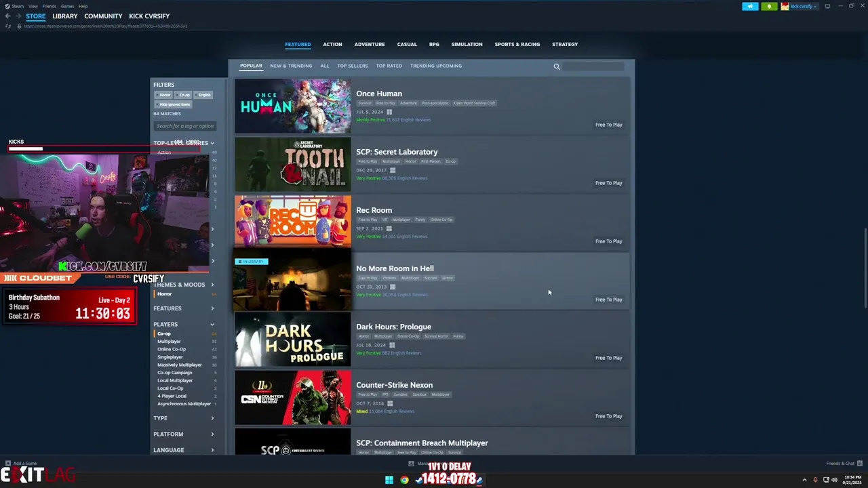Switch to the Top Rated tab
The width and height of the screenshot is (868, 488).
click(x=389, y=66)
